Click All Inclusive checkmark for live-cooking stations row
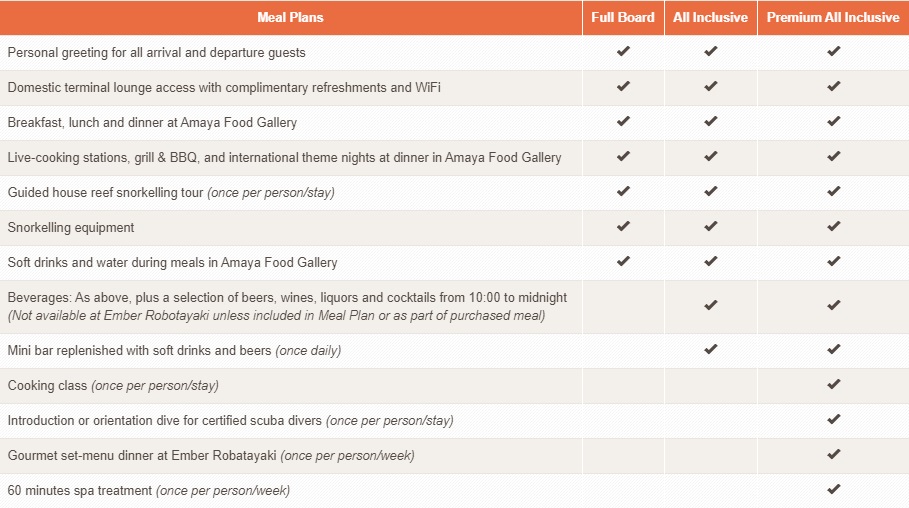This screenshot has height=508, width=909. click(x=710, y=157)
